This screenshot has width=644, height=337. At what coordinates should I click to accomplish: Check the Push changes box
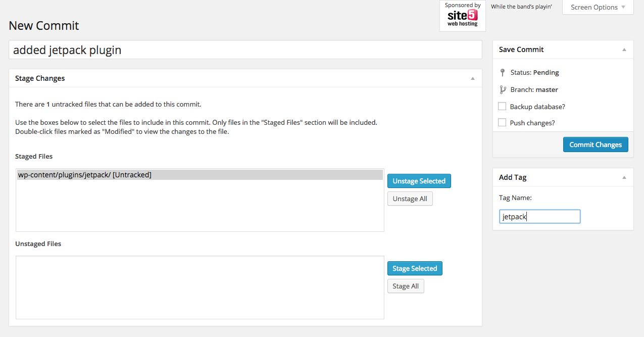[502, 122]
